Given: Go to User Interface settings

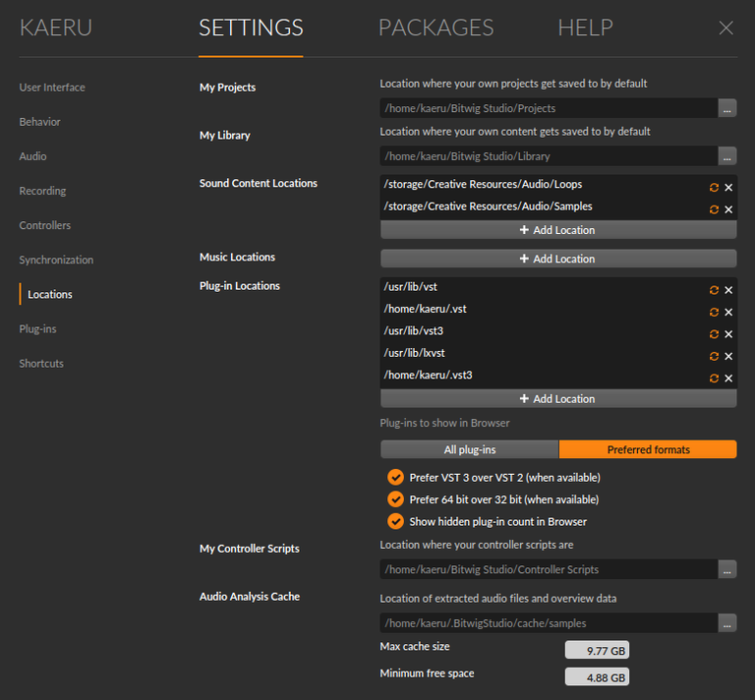Looking at the screenshot, I should click(x=52, y=87).
